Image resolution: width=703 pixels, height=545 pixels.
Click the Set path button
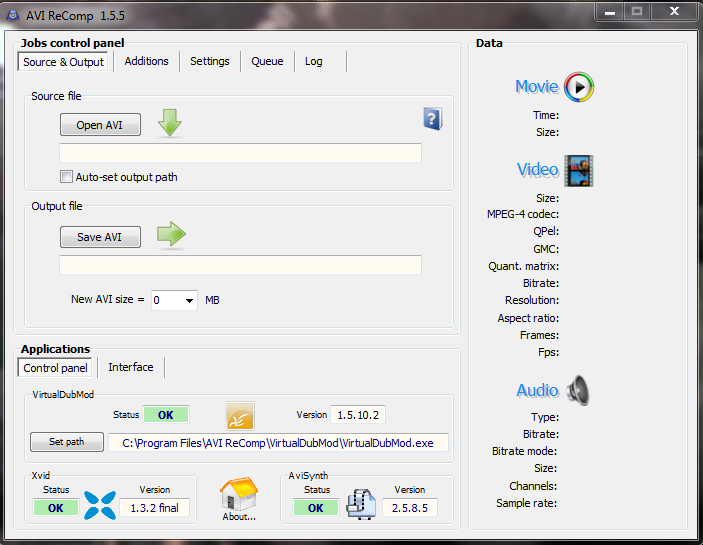point(67,442)
